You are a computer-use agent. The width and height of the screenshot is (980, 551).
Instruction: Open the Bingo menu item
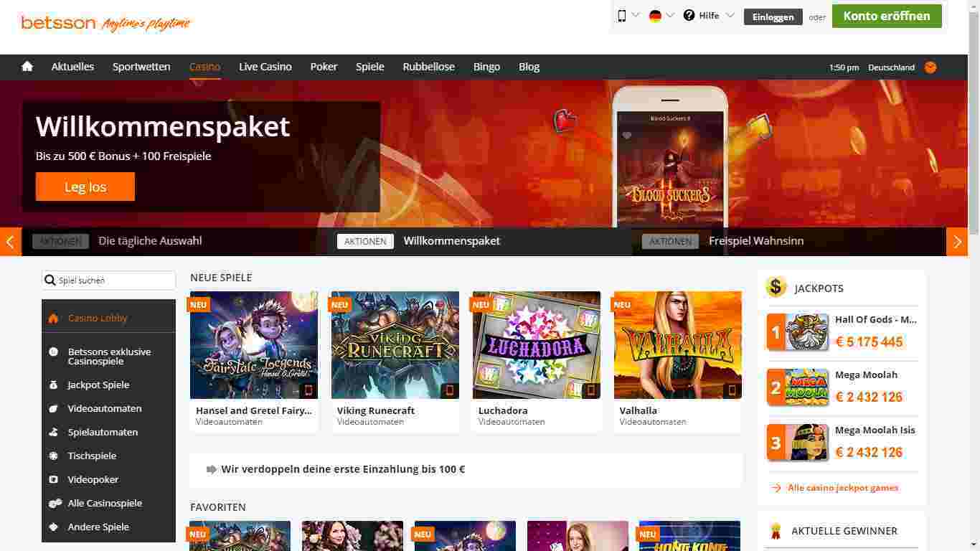(486, 67)
